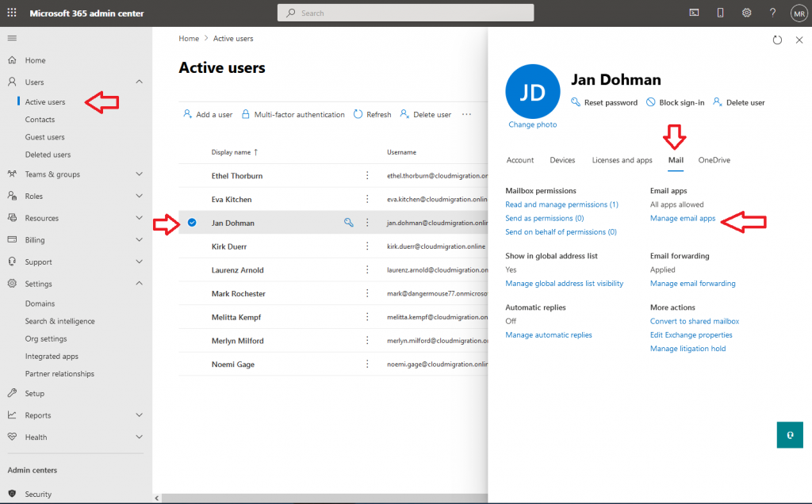Switch to the OneDrive tab
Image resolution: width=812 pixels, height=504 pixels.
714,160
